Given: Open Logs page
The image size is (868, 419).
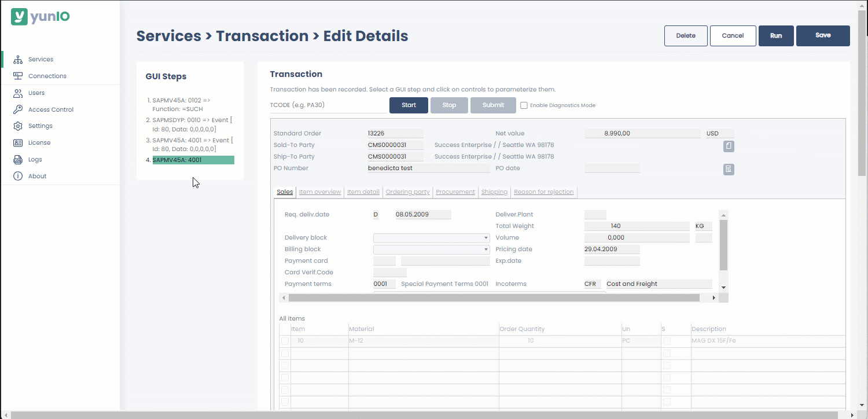Looking at the screenshot, I should pyautogui.click(x=35, y=159).
